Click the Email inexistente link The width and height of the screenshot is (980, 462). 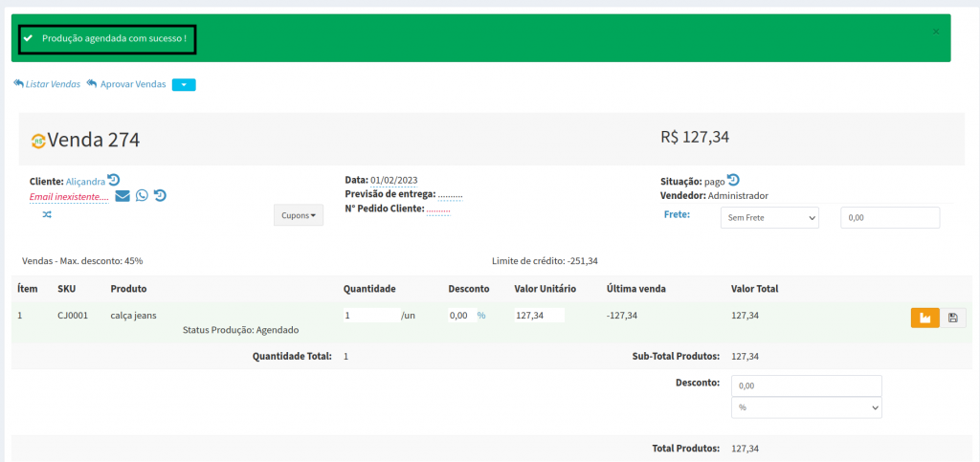click(69, 196)
